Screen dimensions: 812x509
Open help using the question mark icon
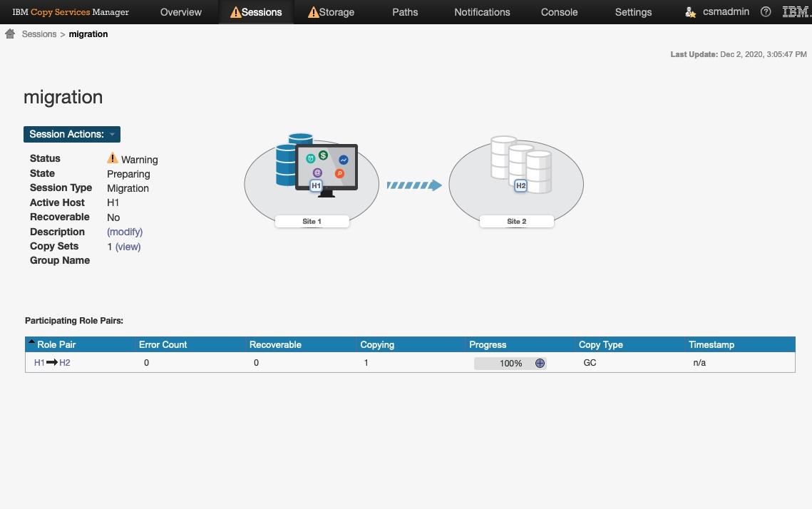click(766, 11)
